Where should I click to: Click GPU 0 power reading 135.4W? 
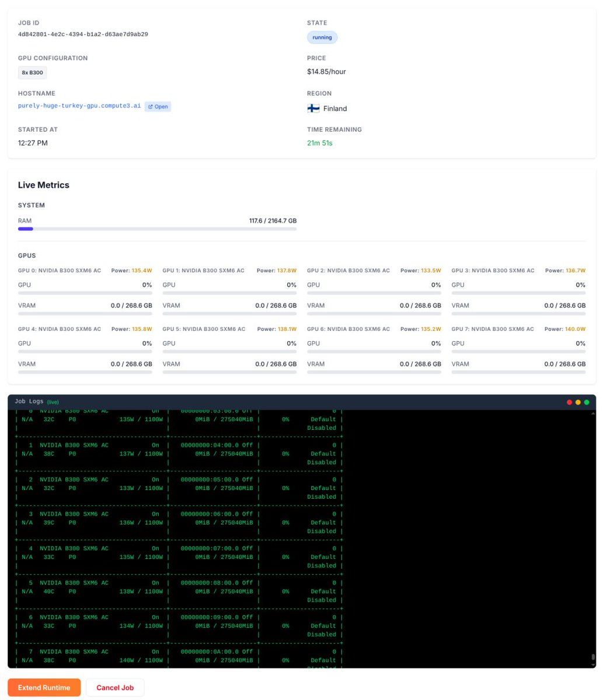click(x=142, y=271)
